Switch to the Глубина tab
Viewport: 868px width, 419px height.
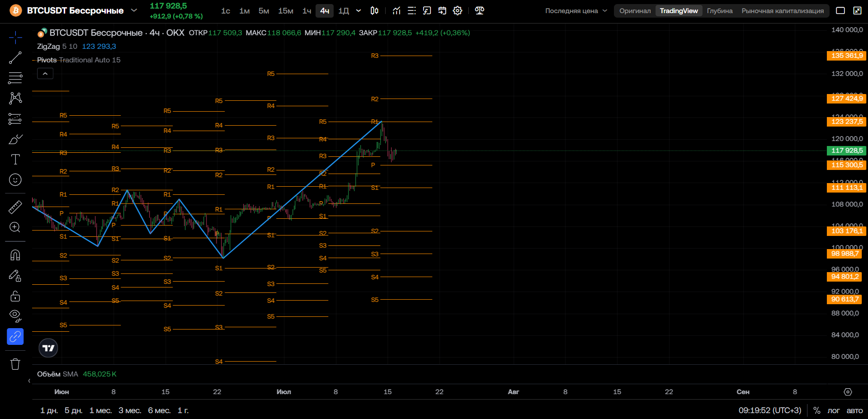point(720,11)
